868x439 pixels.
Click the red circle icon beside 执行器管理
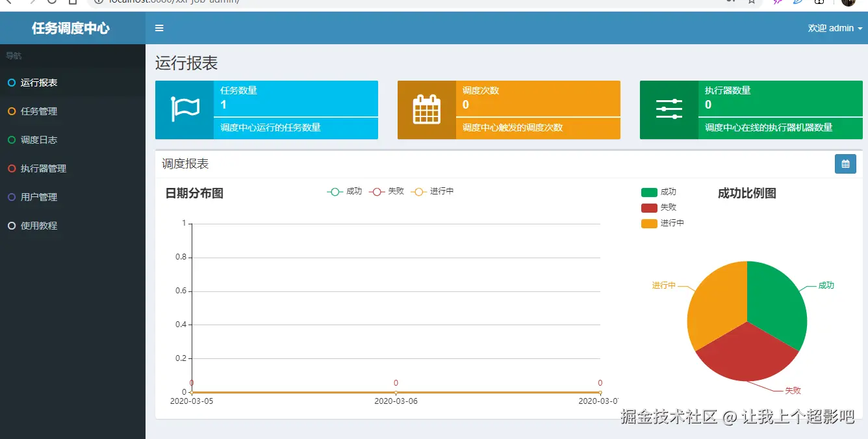(x=11, y=168)
